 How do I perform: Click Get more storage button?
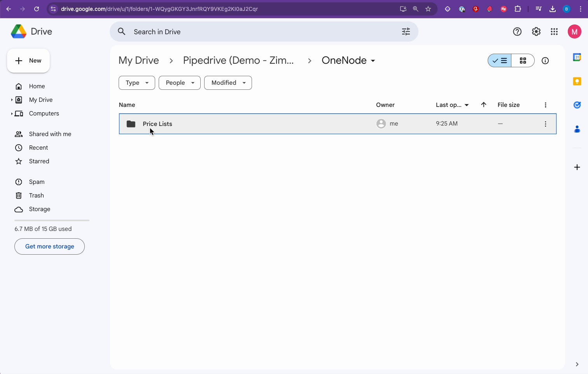[49, 246]
